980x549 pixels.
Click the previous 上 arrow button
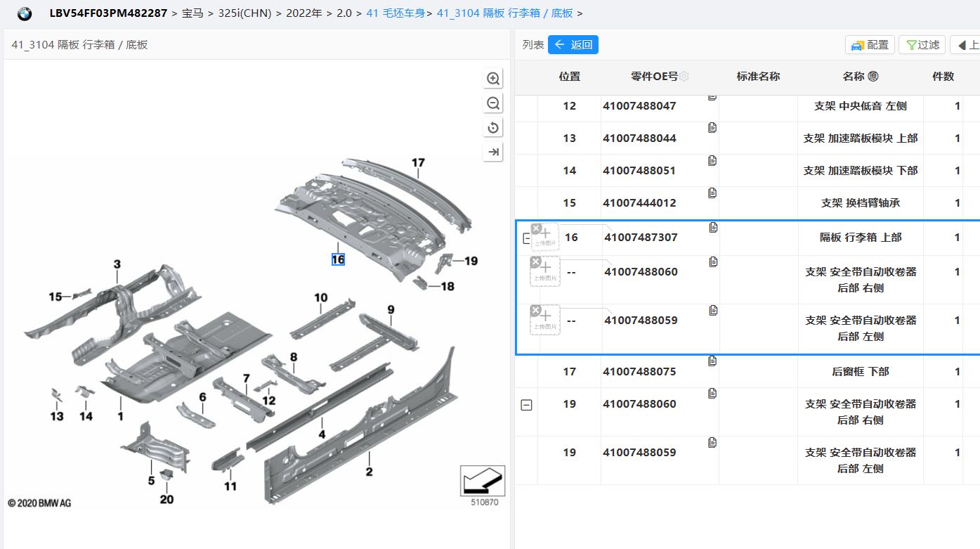(966, 45)
